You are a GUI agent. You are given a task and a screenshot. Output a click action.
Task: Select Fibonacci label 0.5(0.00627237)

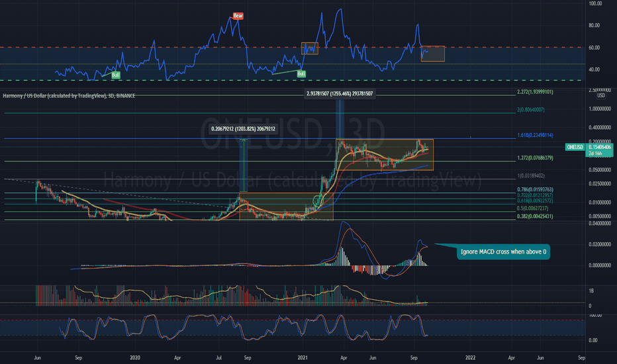532,208
